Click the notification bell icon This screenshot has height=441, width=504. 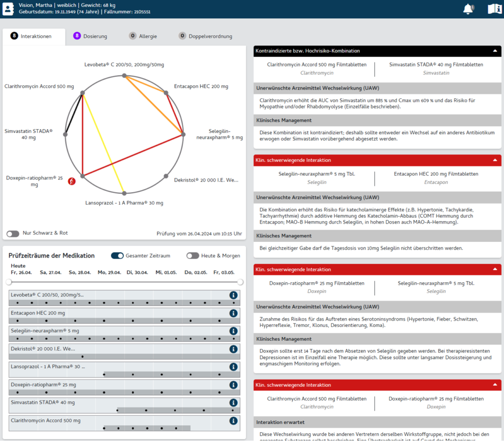pyautogui.click(x=468, y=9)
